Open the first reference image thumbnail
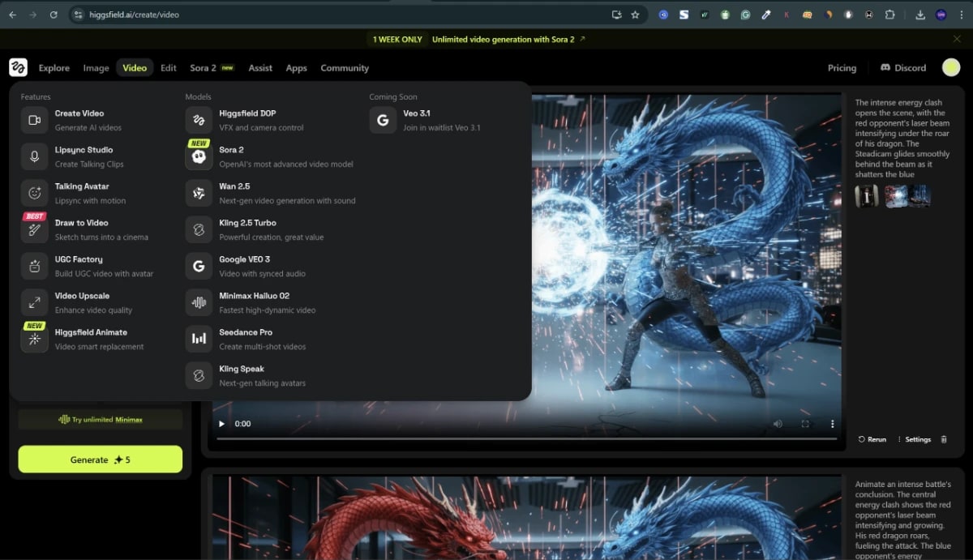Viewport: 973px width, 560px height. (x=867, y=195)
